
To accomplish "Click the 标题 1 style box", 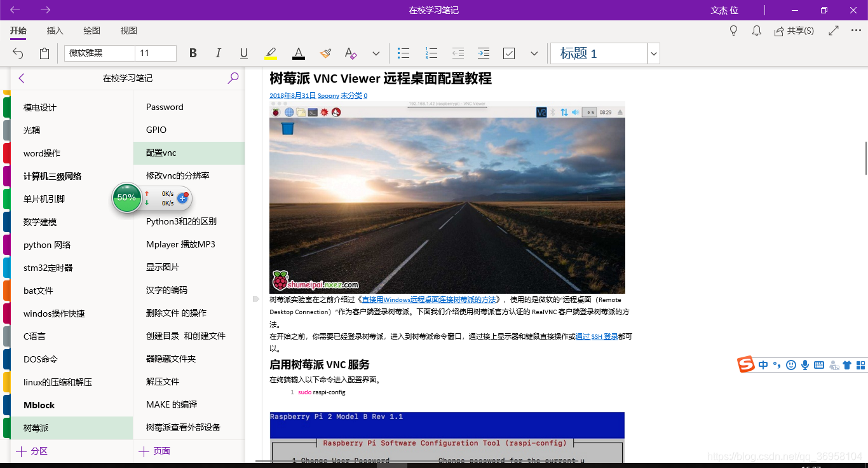I will click(599, 53).
